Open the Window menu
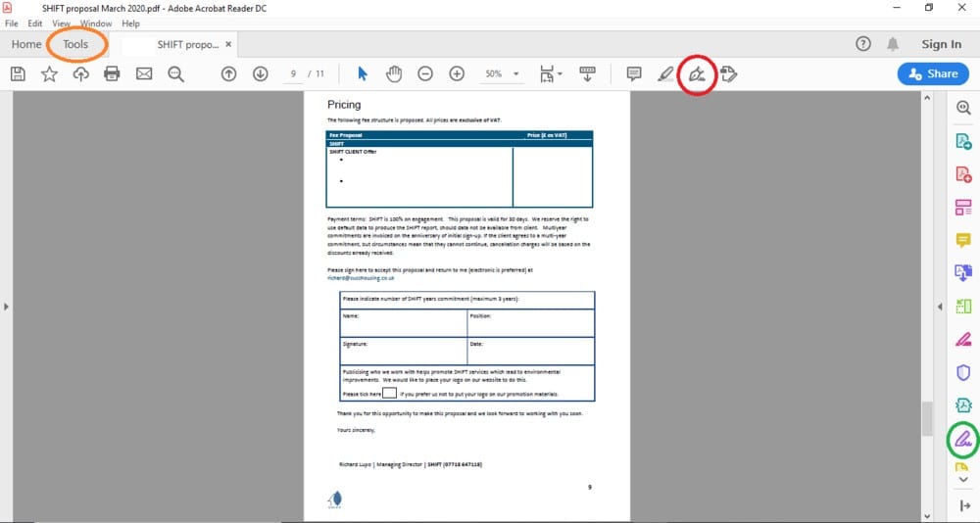Screen dimensions: 980x523 [96, 24]
